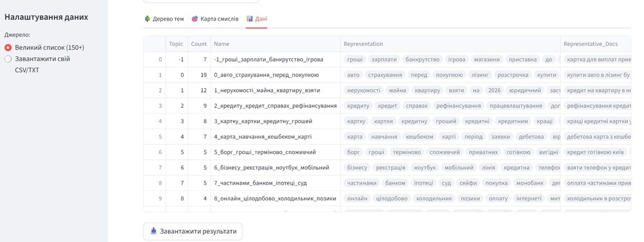Click the "споживчий" representation chip
This screenshot has width=644, height=242.
click(444, 152)
